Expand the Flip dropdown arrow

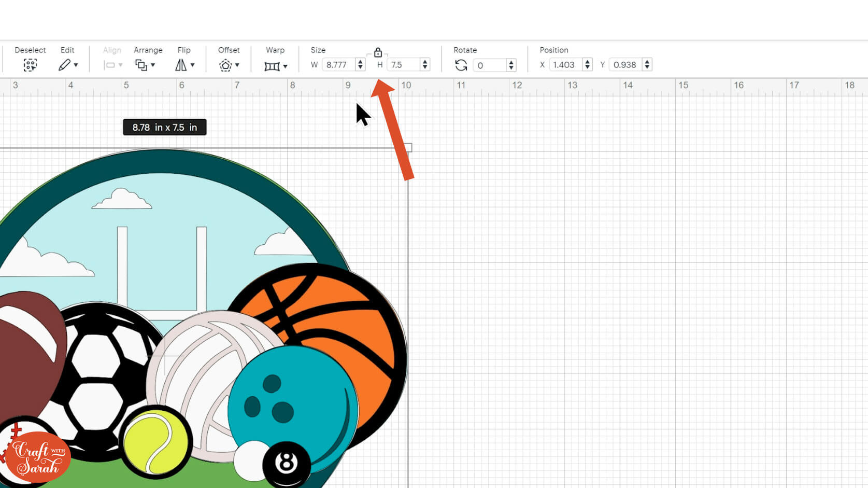[x=191, y=66]
